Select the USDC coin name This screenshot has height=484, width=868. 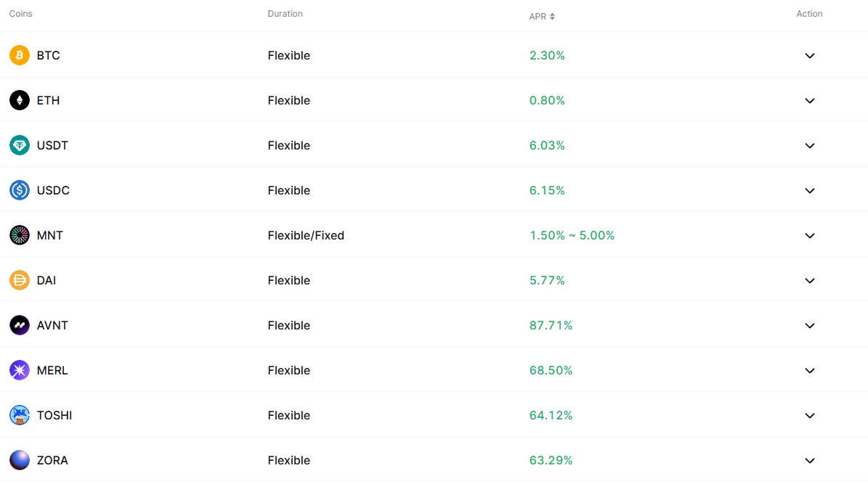click(53, 190)
